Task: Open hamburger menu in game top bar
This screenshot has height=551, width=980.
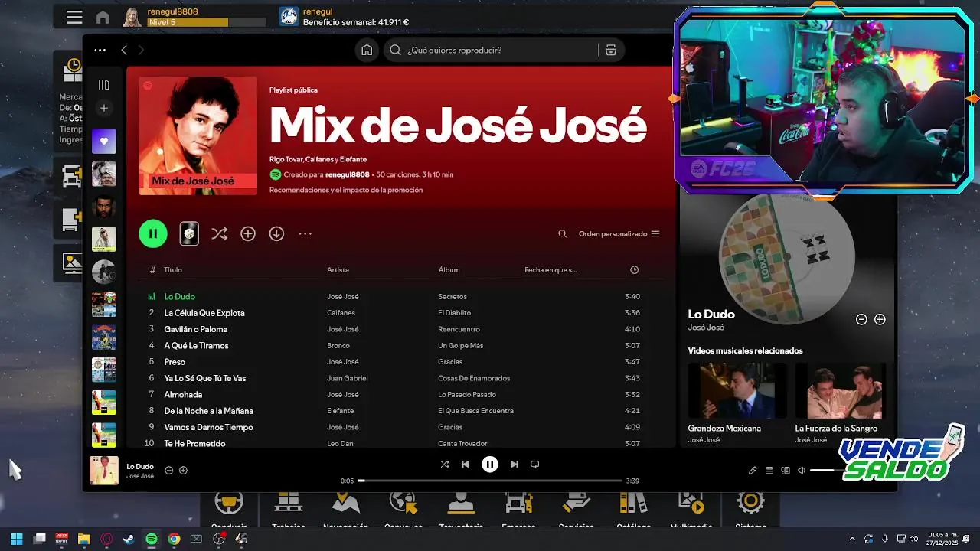Action: pos(74,17)
